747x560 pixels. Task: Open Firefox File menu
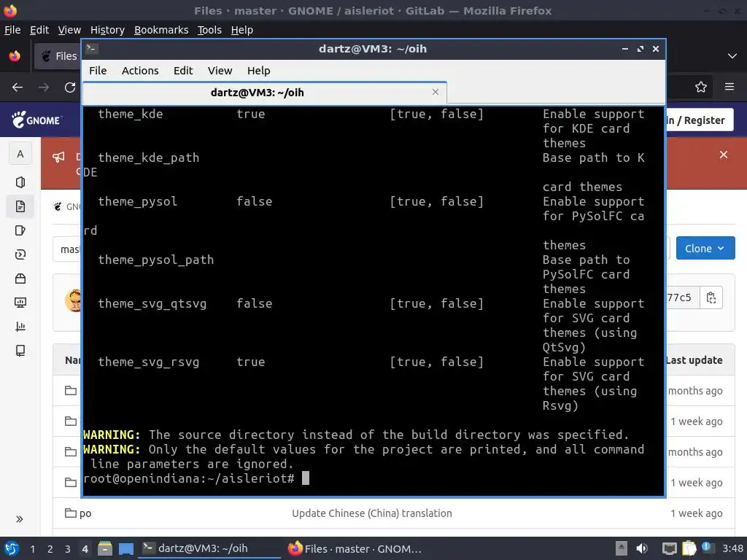click(12, 30)
